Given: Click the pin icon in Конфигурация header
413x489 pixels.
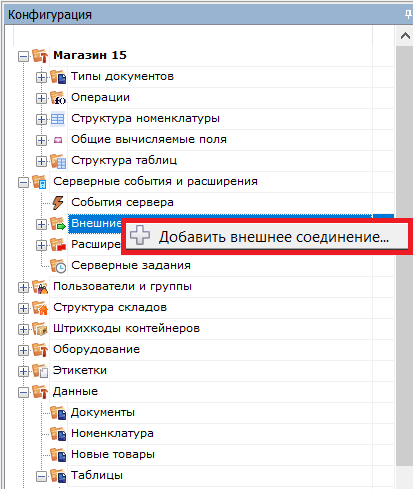Looking at the screenshot, I should (x=408, y=15).
